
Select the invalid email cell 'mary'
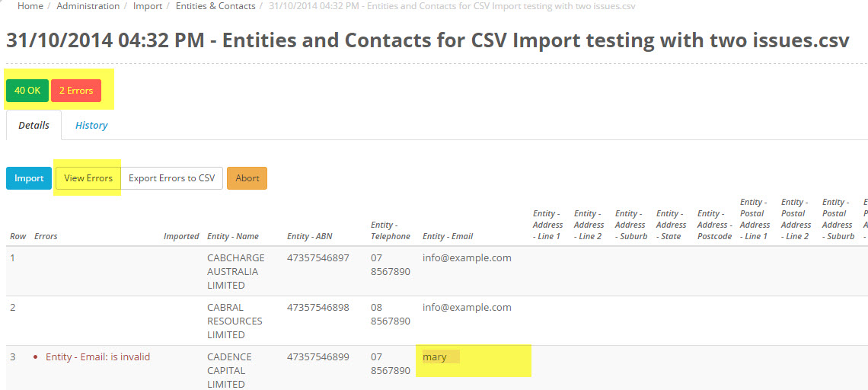coord(435,357)
